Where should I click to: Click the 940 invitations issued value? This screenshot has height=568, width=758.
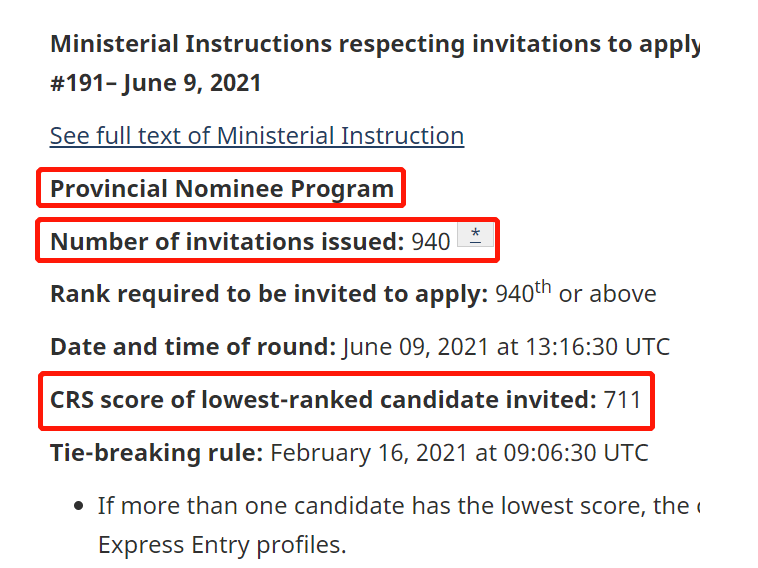(431, 242)
